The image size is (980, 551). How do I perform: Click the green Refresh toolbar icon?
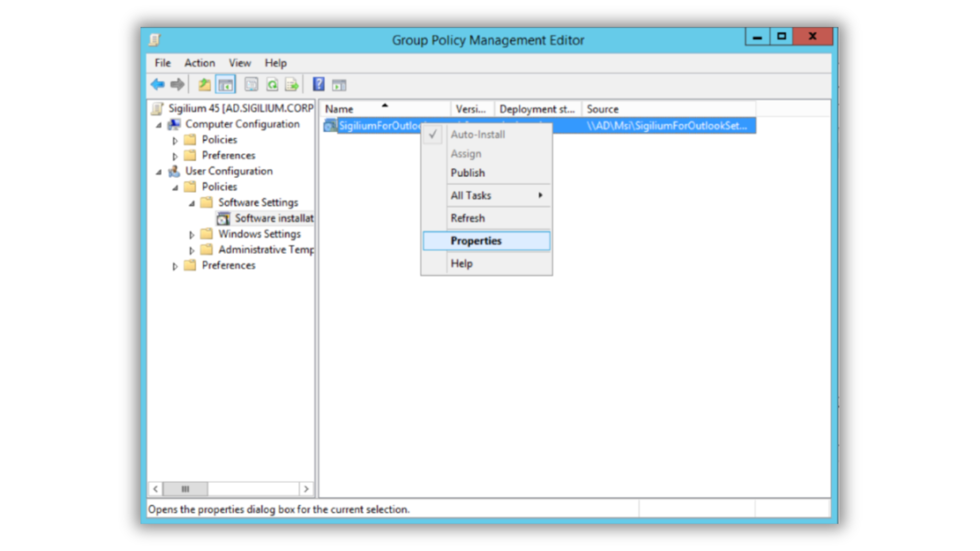coord(272,85)
